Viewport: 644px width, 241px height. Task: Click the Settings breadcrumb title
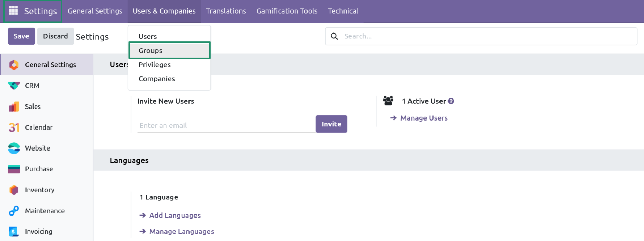pyautogui.click(x=92, y=37)
